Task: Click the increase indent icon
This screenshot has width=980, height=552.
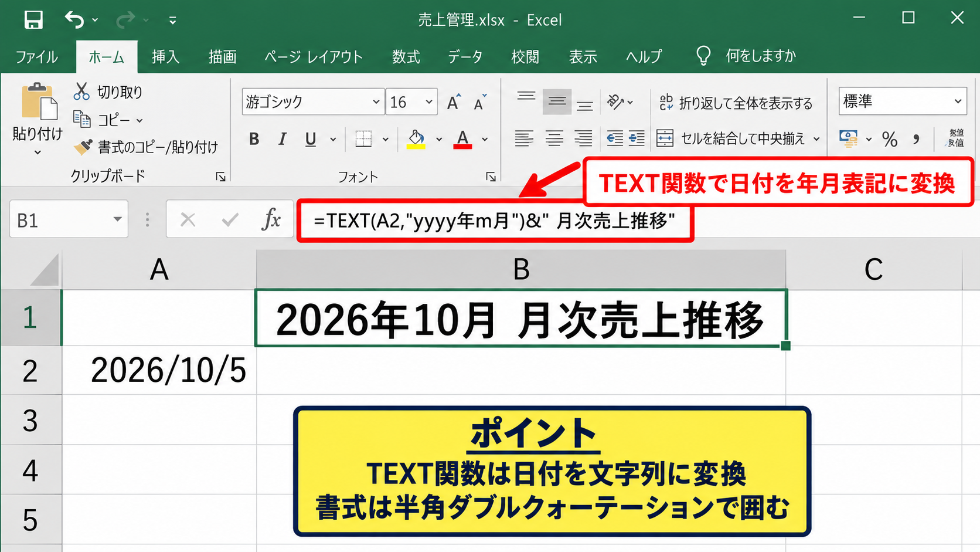Action: (x=637, y=138)
